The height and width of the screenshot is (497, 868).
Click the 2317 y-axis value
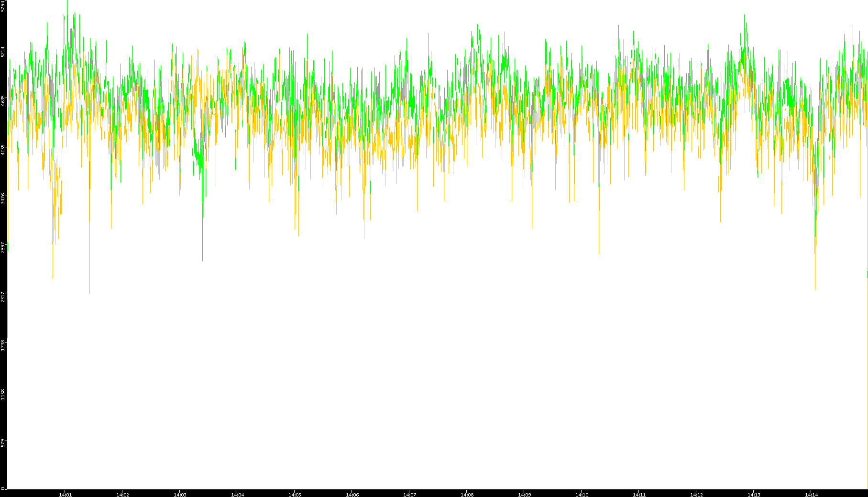[3, 296]
